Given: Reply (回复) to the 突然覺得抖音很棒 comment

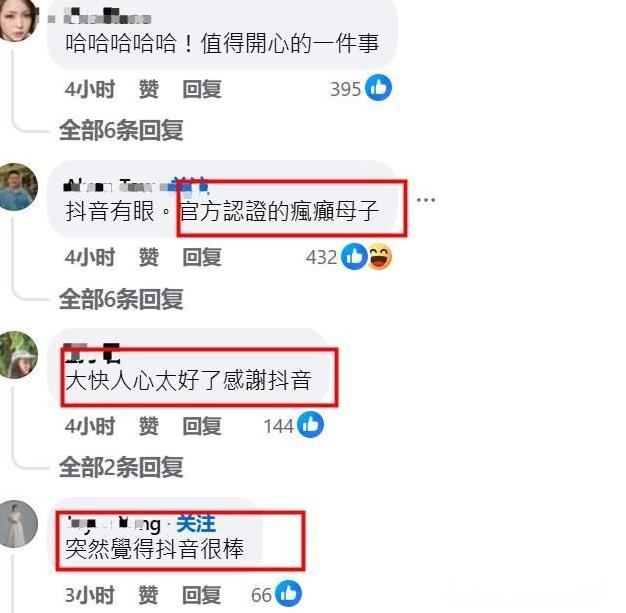Looking at the screenshot, I should tap(202, 595).
